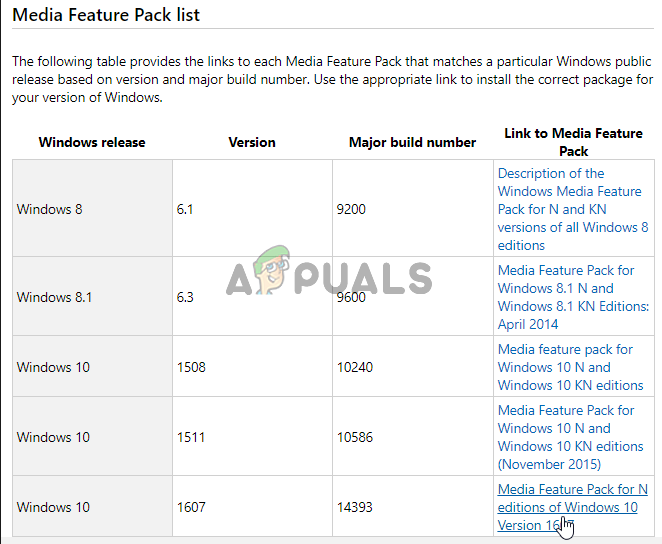The height and width of the screenshot is (544, 662).
Task: Select the Major build number column header
Action: click(412, 142)
